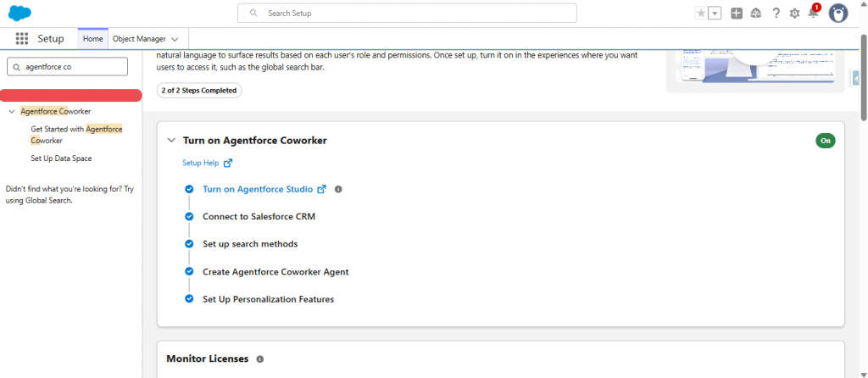Click the info icon beside Agentforce Studio
The image size is (868, 378).
(338, 189)
